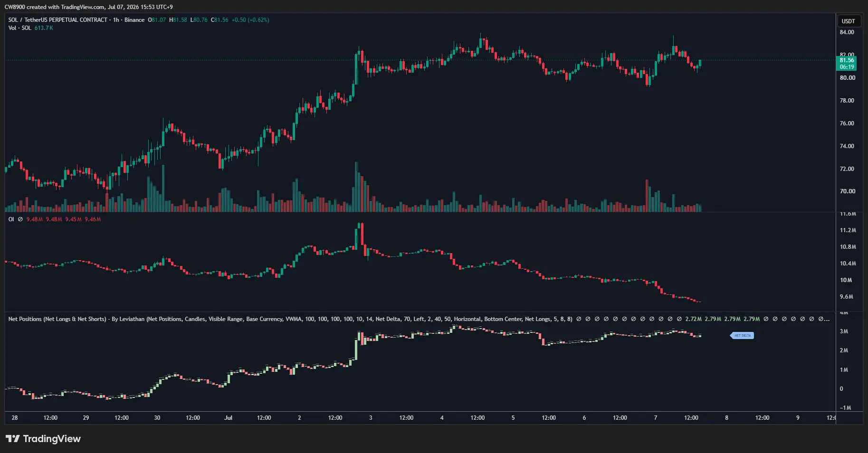Click 84.00 on the price axis
868x453 pixels.
point(847,32)
